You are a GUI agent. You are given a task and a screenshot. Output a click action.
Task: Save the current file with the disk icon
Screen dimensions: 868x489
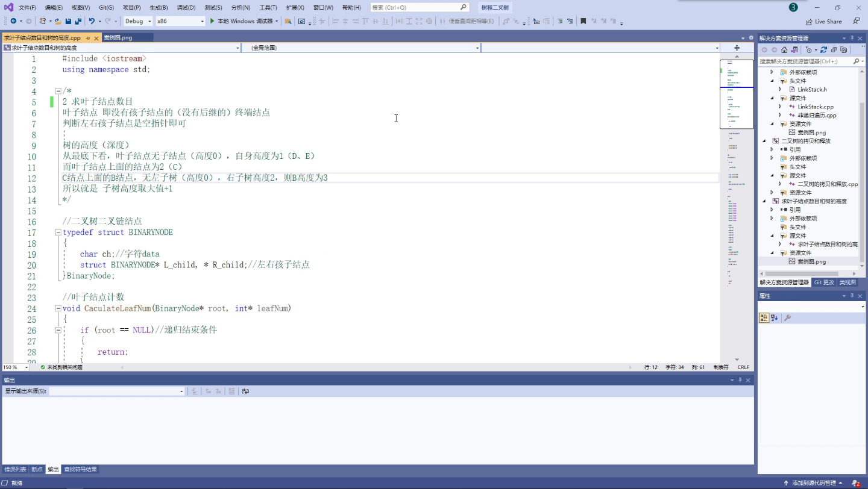(68, 21)
